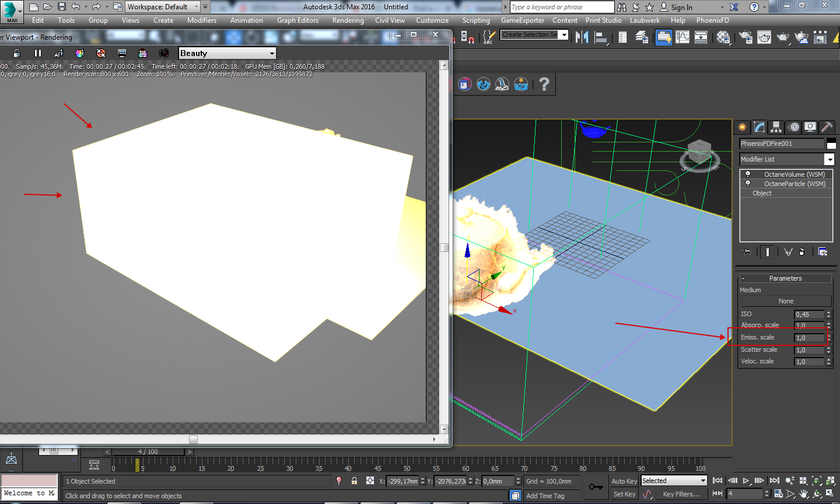Go to the end frame
The width and height of the screenshot is (840, 504).
coord(774,481)
